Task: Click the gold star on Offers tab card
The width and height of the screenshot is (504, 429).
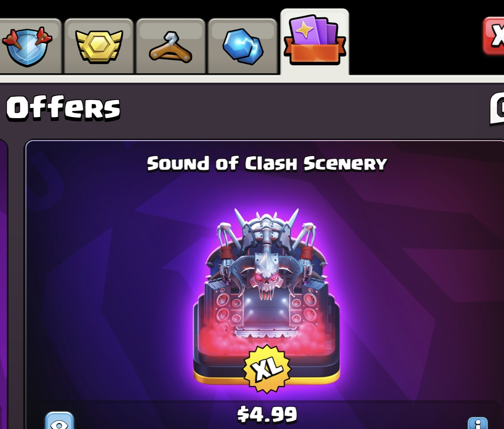Action: click(x=305, y=30)
